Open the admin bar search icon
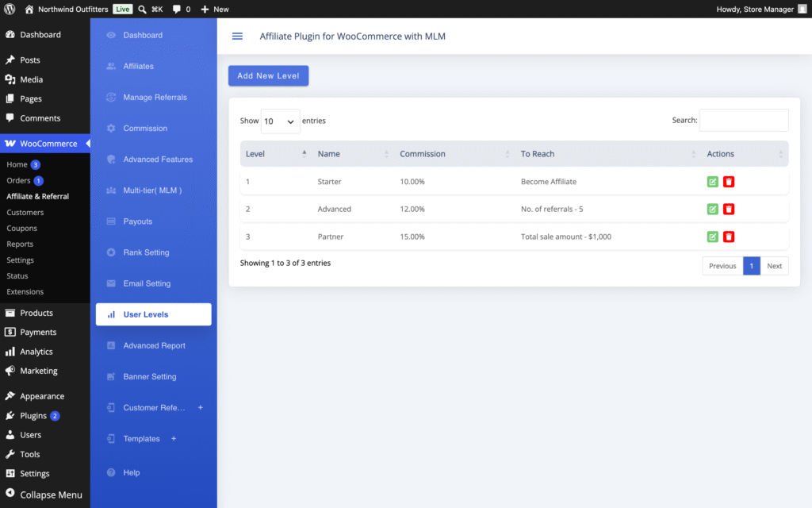This screenshot has height=508, width=812. pyautogui.click(x=142, y=9)
